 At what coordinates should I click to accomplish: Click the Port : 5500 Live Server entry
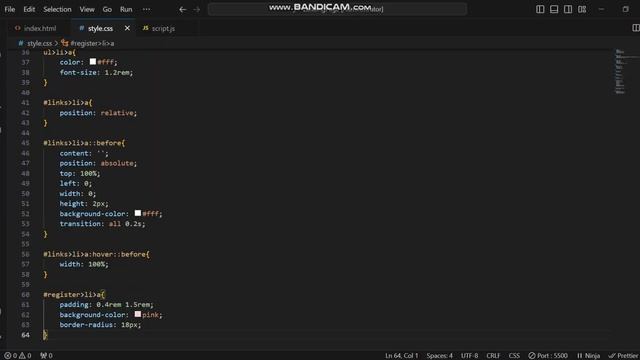click(x=548, y=356)
